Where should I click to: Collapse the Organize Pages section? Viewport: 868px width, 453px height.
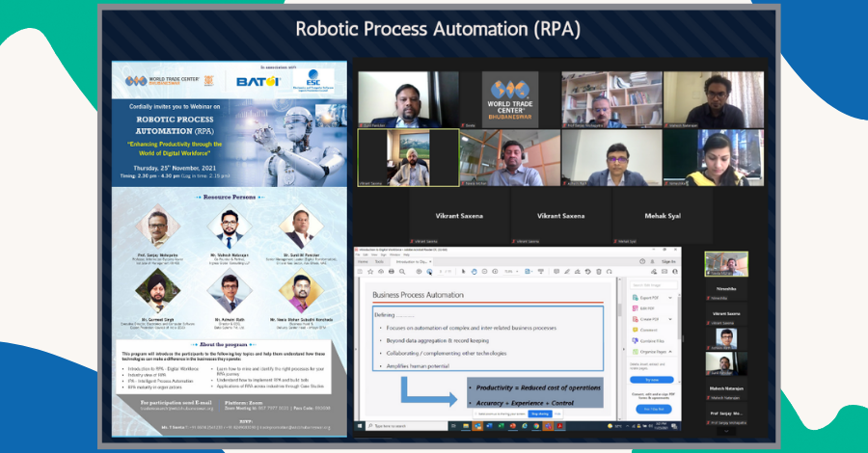[670, 352]
